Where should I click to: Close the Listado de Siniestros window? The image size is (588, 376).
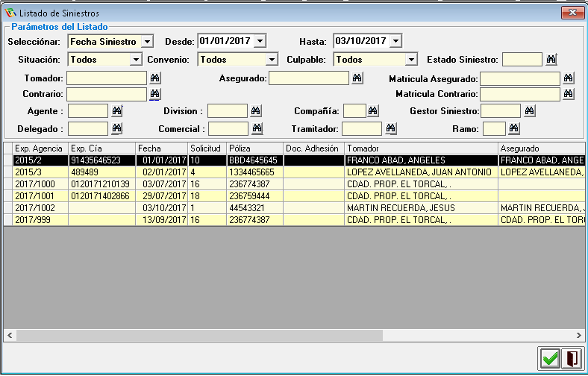[x=572, y=13]
